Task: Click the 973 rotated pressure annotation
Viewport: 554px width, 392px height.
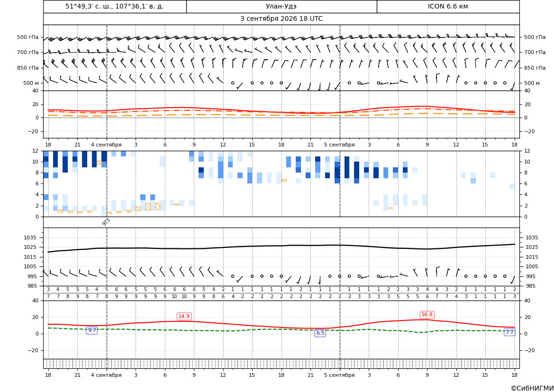Action: [106, 222]
